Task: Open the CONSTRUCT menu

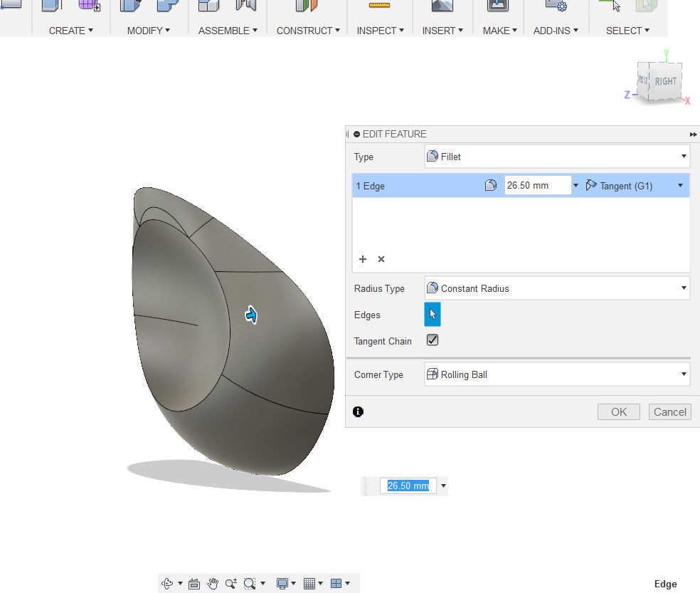Action: (308, 31)
